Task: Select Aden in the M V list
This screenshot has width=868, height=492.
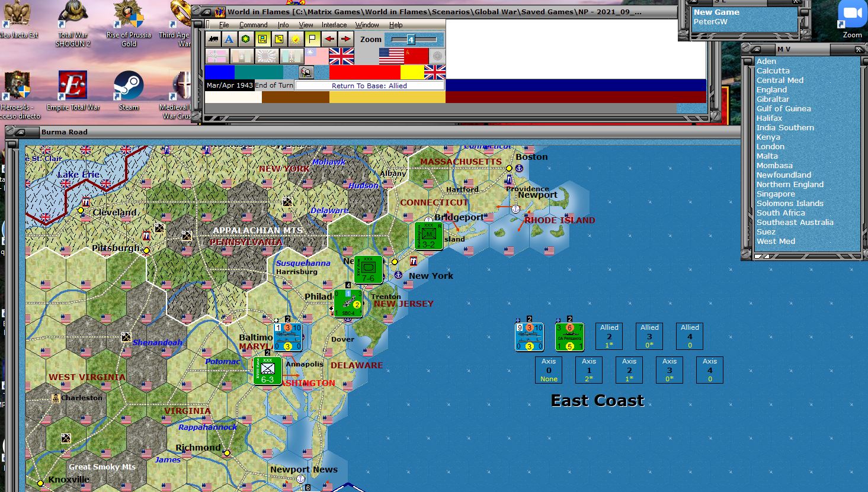Action: click(x=766, y=62)
